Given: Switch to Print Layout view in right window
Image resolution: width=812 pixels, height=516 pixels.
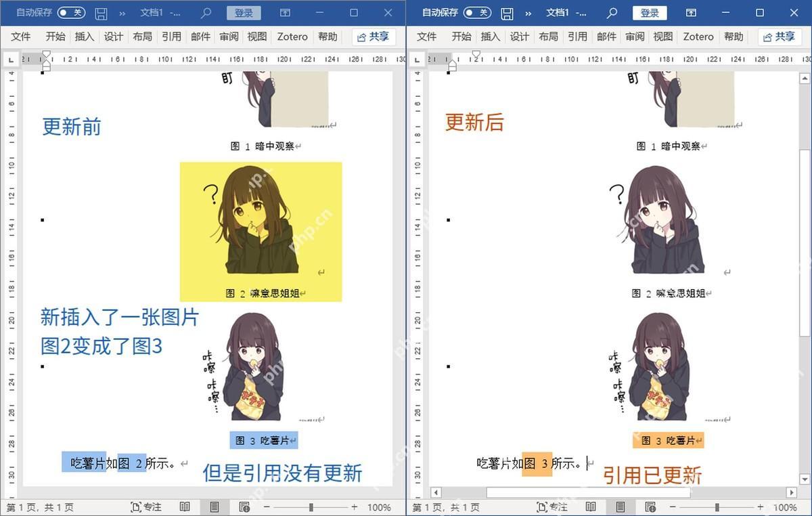Looking at the screenshot, I should (621, 507).
